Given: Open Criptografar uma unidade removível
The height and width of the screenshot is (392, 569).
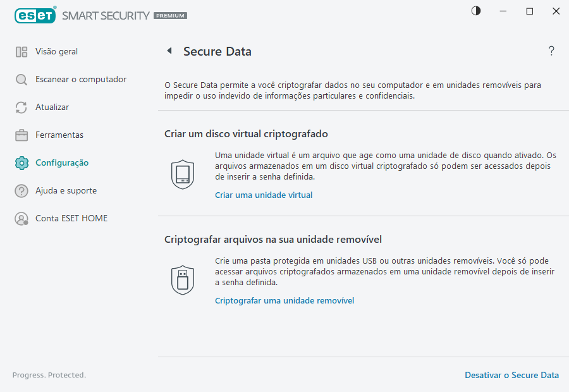Looking at the screenshot, I should (284, 300).
